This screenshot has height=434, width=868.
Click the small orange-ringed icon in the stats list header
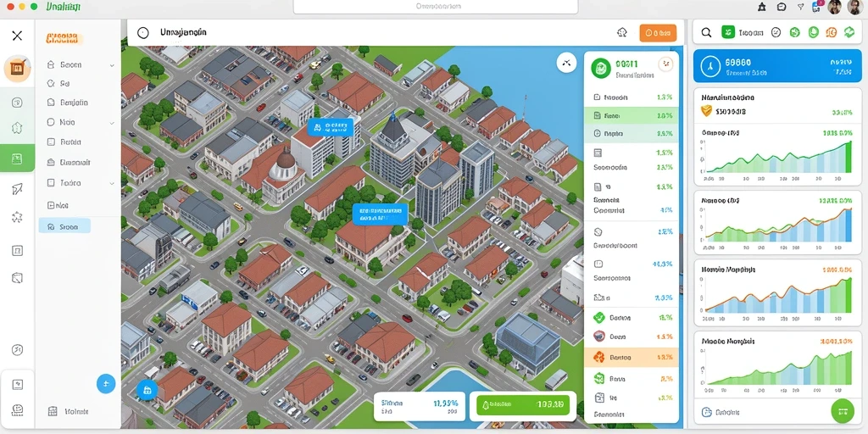click(x=665, y=64)
